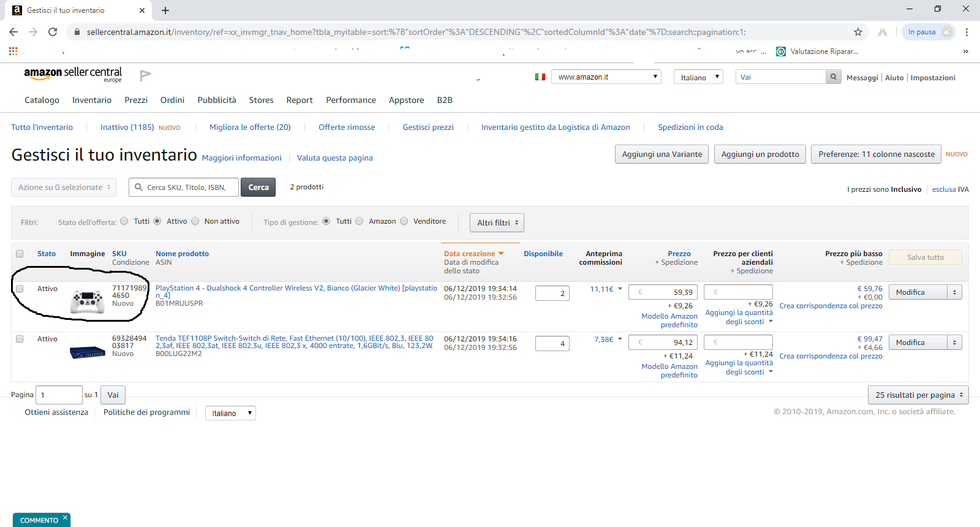
Task: Click the Amazon Seller Central logo
Action: (x=73, y=74)
